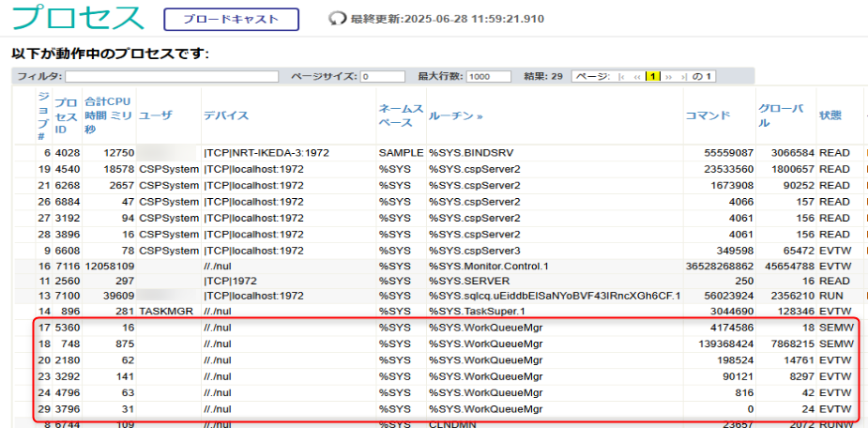Click the 最大行数 input field

click(x=488, y=77)
